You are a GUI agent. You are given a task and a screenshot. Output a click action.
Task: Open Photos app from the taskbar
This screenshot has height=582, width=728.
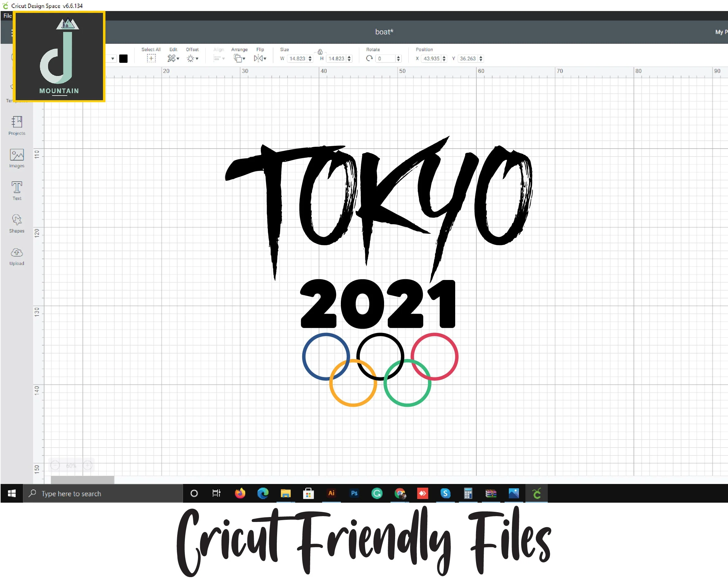click(x=513, y=493)
